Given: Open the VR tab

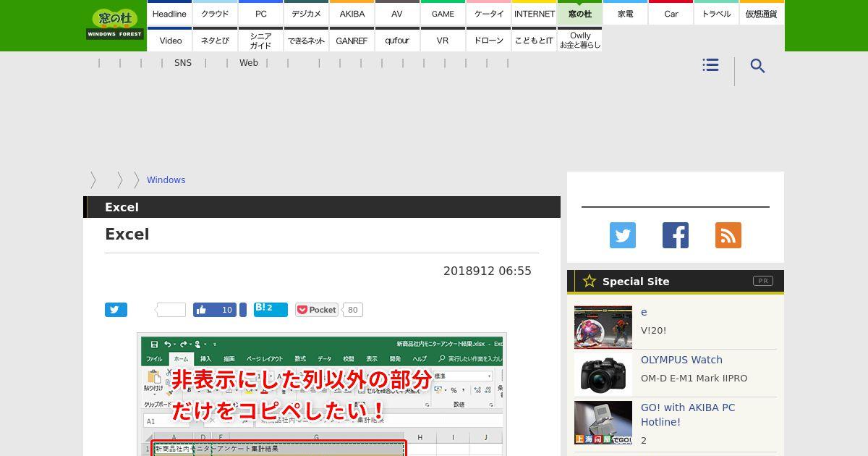Looking at the screenshot, I should pos(443,40).
